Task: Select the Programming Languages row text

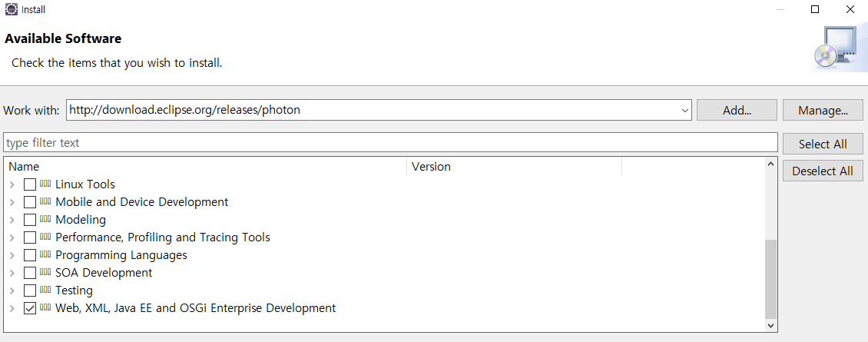Action: (121, 255)
